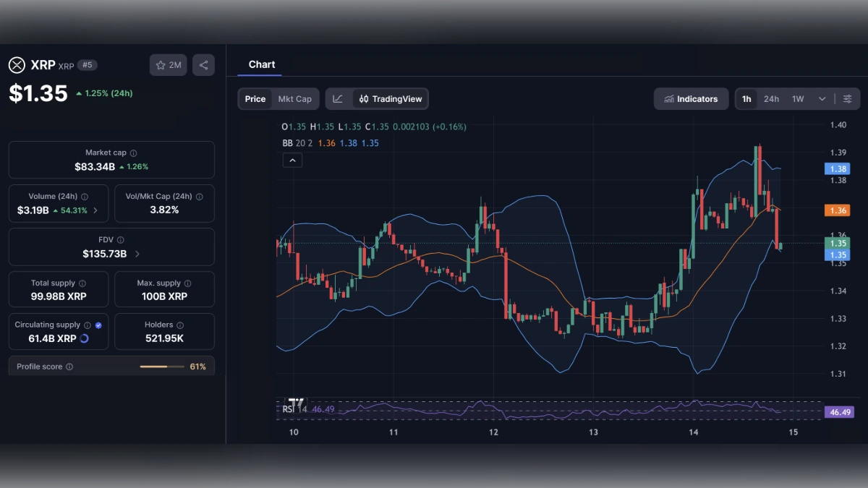
Task: Open chart settings via sliders icon
Action: [847, 98]
